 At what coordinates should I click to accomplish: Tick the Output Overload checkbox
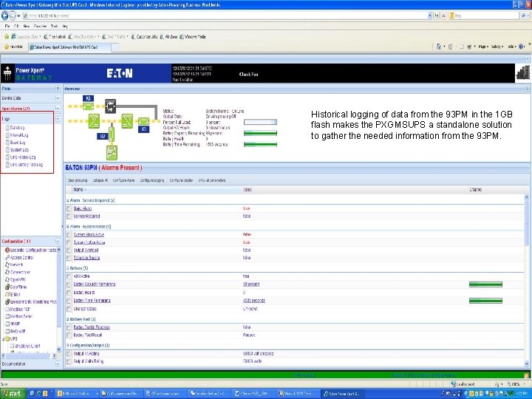point(69,250)
